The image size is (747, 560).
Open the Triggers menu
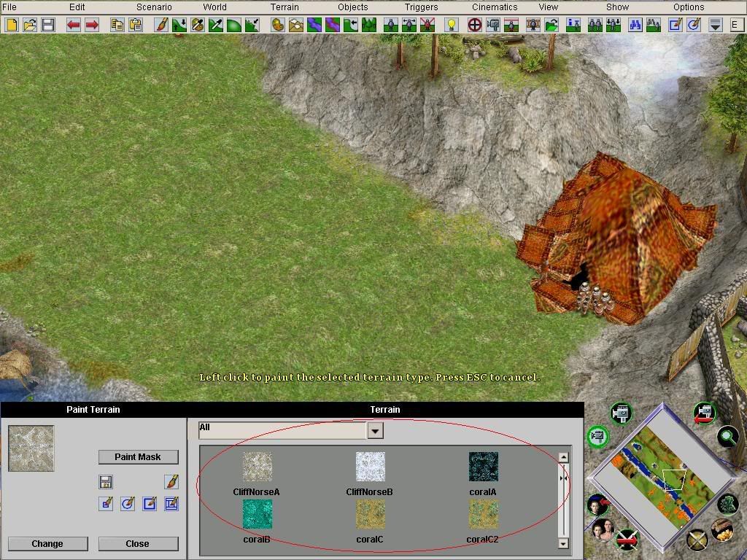421,7
